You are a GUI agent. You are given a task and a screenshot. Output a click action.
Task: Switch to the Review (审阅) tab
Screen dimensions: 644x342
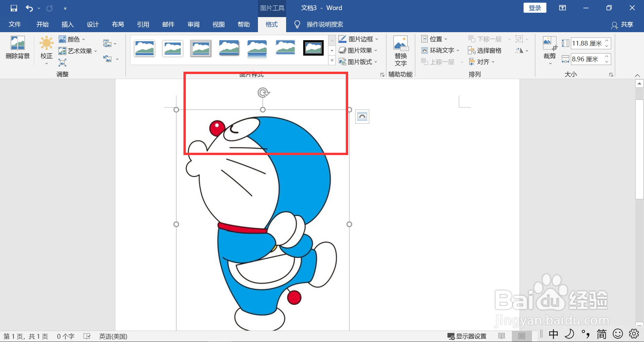point(193,24)
